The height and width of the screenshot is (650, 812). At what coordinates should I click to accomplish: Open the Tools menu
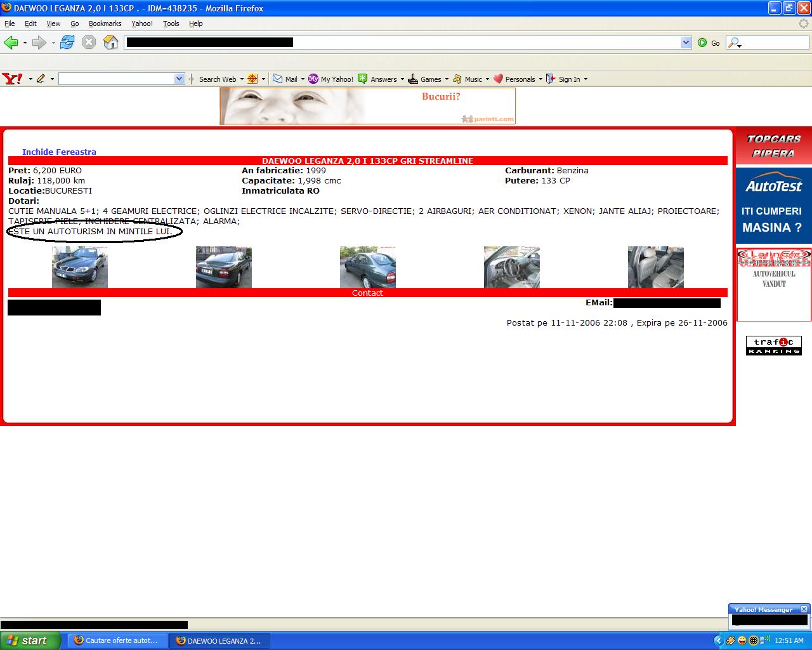(x=171, y=23)
